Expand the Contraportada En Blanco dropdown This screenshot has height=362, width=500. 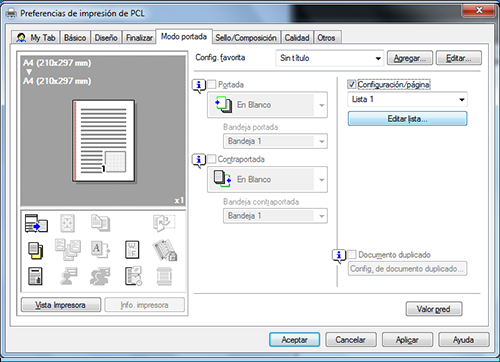tap(267, 179)
